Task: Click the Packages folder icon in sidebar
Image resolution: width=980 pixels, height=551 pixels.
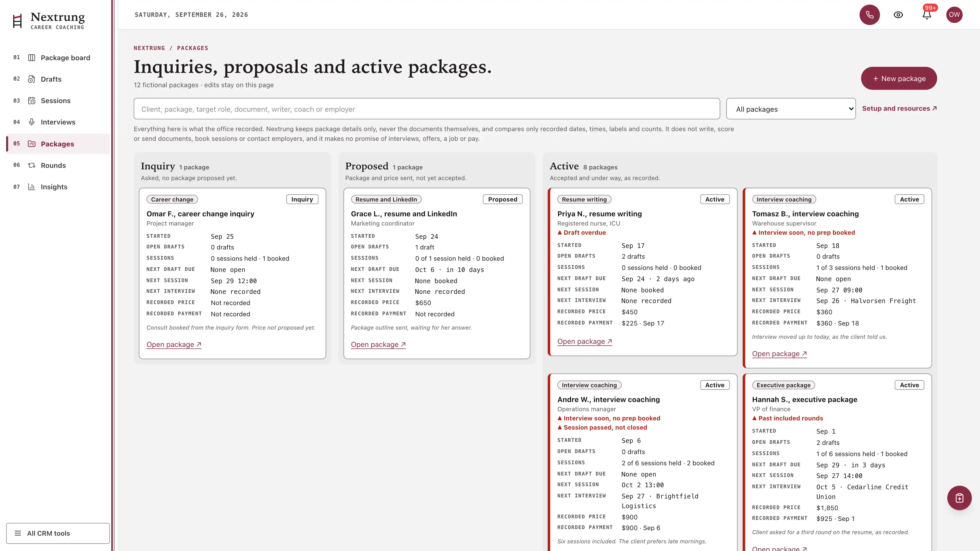Action: (32, 144)
